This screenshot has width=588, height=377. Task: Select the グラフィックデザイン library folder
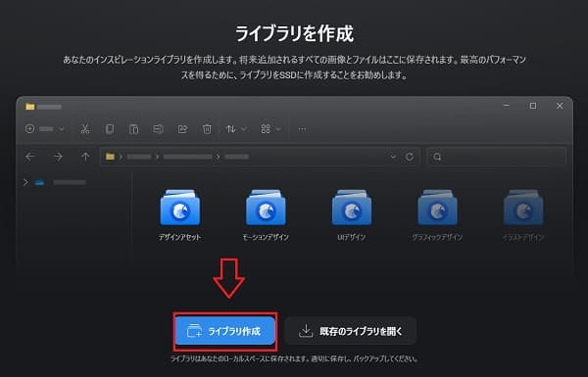(437, 215)
